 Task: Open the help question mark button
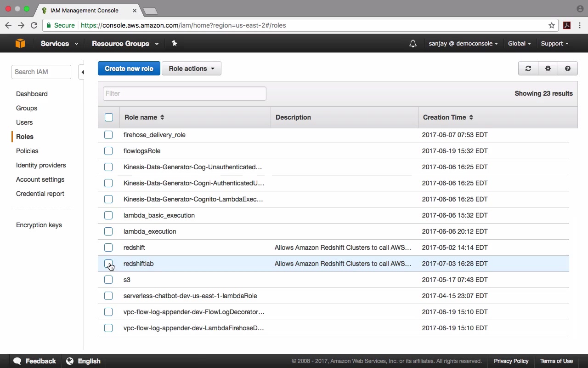click(x=568, y=69)
